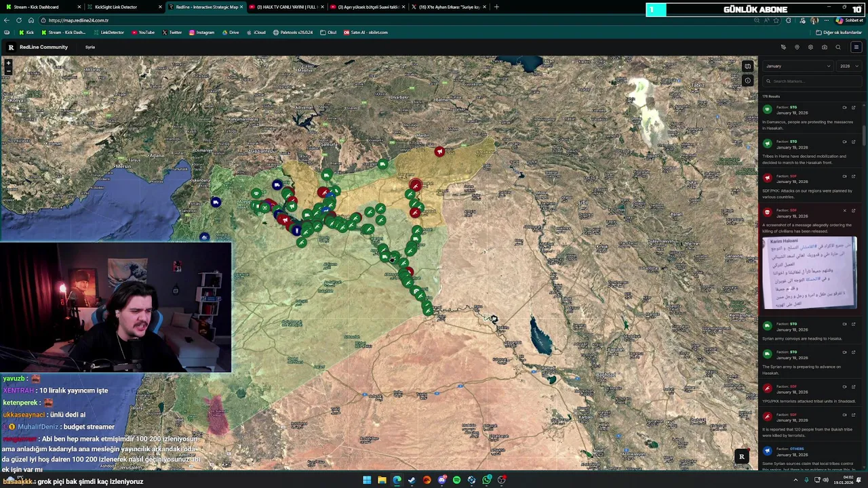Click the map legend book icon
This screenshot has height=488, width=868.
(747, 66)
